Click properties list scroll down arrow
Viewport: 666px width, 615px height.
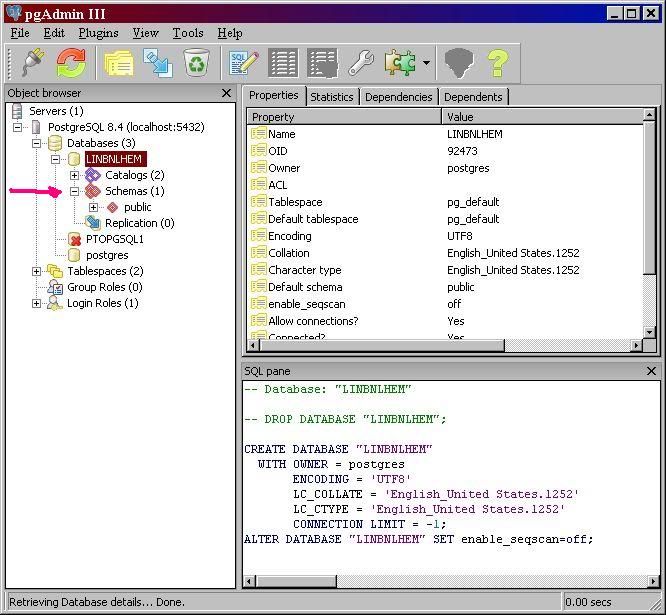pyautogui.click(x=649, y=332)
